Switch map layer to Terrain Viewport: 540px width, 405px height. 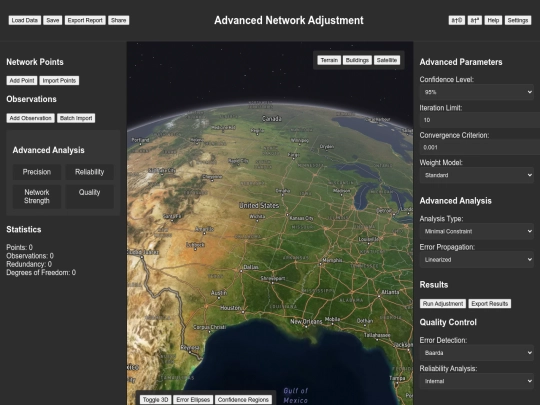coord(329,60)
